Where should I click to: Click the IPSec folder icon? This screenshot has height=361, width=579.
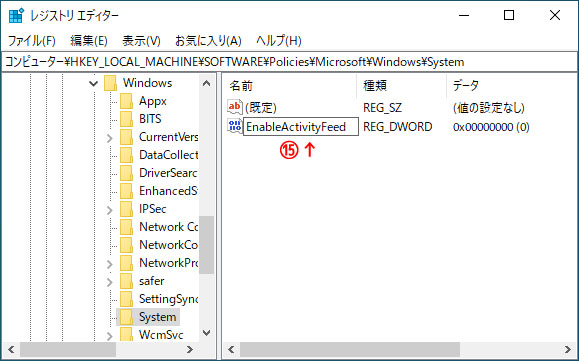coord(126,209)
